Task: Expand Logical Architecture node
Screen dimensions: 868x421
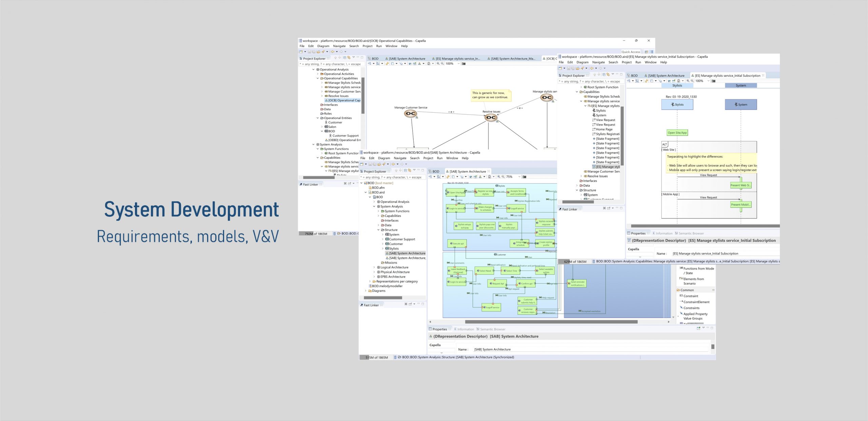Action: click(x=374, y=267)
